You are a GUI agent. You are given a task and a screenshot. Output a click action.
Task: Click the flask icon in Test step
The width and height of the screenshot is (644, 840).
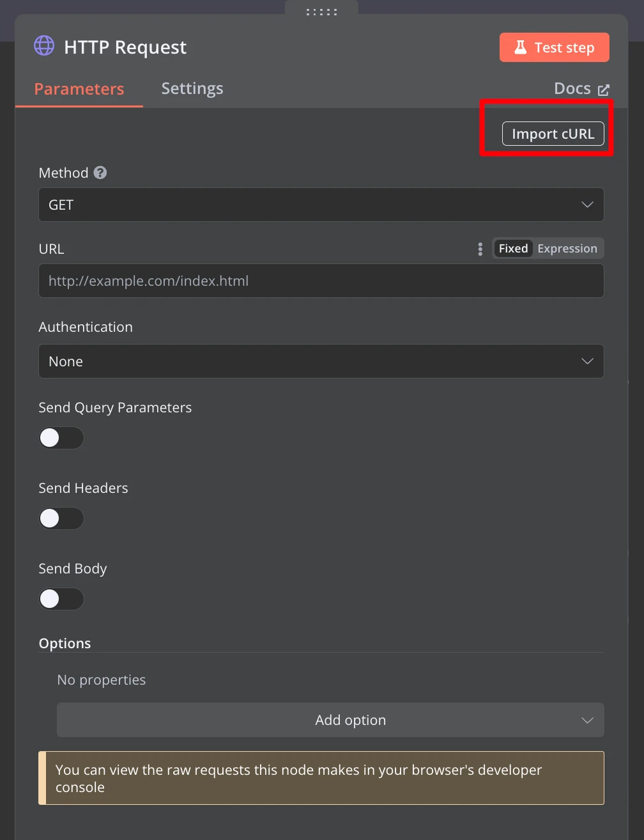pos(520,47)
